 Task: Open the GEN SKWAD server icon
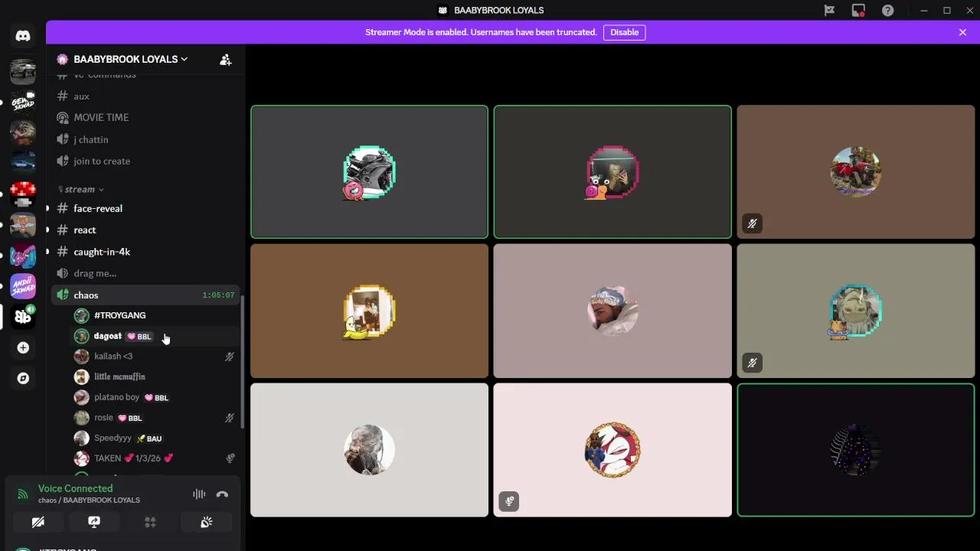pos(23,103)
